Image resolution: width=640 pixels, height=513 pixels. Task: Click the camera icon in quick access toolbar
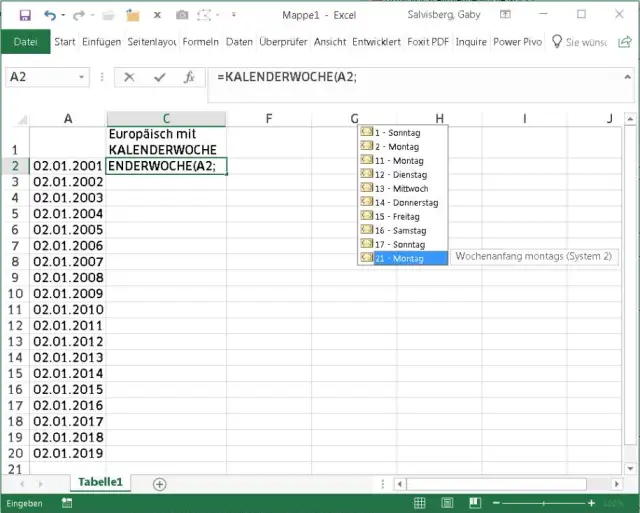coord(182,15)
